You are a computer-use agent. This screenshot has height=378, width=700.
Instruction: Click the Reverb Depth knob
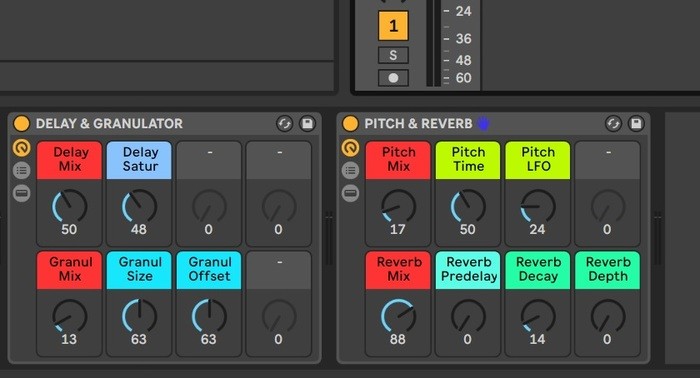(x=608, y=316)
